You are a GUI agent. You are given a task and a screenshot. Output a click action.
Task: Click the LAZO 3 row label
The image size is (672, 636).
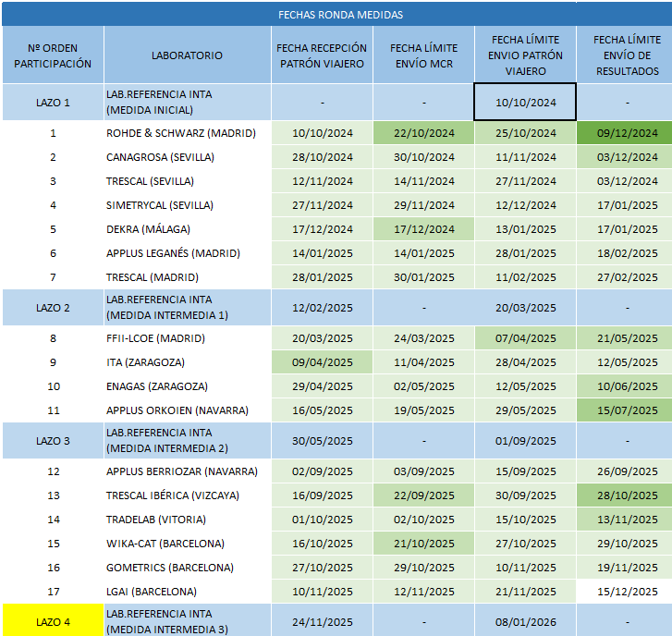click(53, 441)
